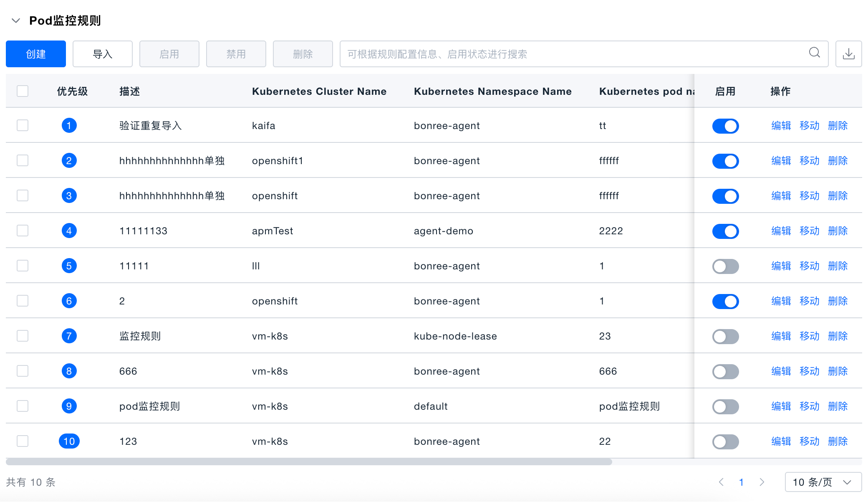Disable the rule 验证重复导入 toggle
This screenshot has width=868, height=502.
pyautogui.click(x=725, y=126)
